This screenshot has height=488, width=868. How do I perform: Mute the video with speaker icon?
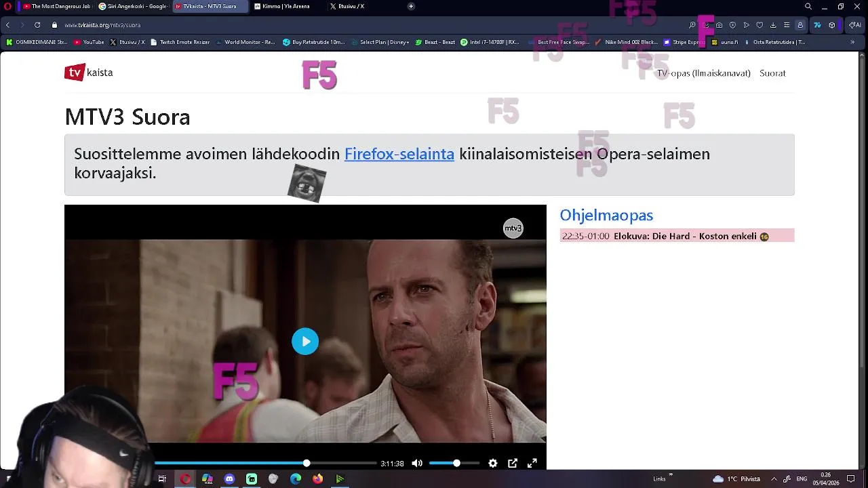point(417,464)
